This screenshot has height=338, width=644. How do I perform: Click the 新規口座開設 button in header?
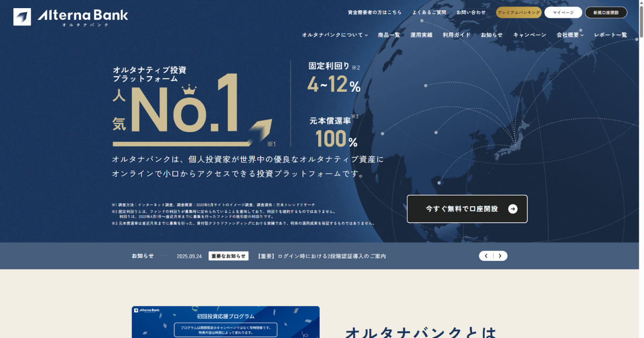[606, 12]
